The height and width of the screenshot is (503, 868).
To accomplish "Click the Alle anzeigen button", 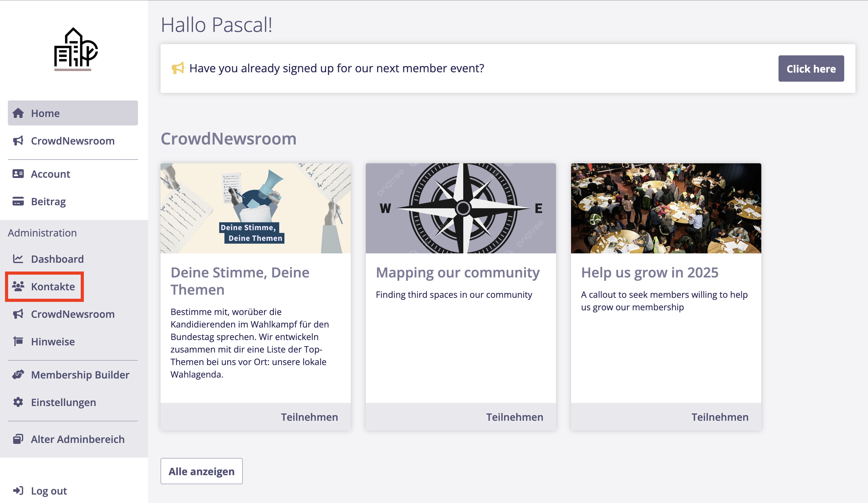I will click(x=202, y=471).
